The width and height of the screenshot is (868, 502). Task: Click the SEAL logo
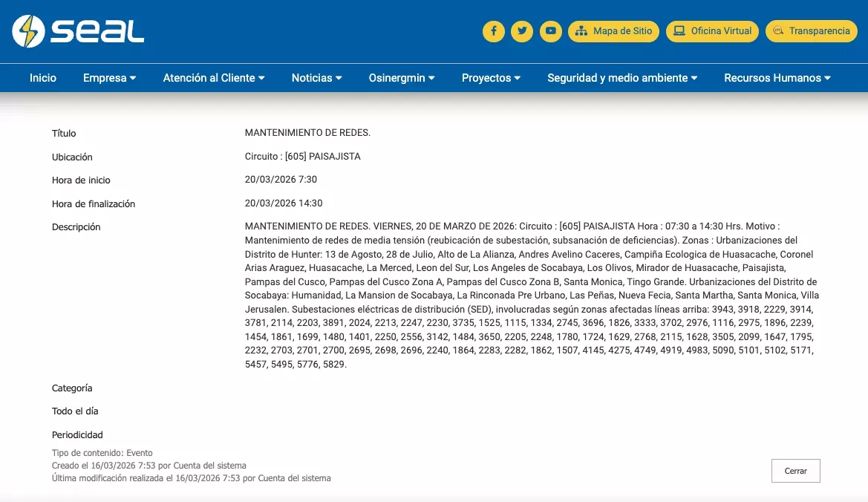pos(78,31)
